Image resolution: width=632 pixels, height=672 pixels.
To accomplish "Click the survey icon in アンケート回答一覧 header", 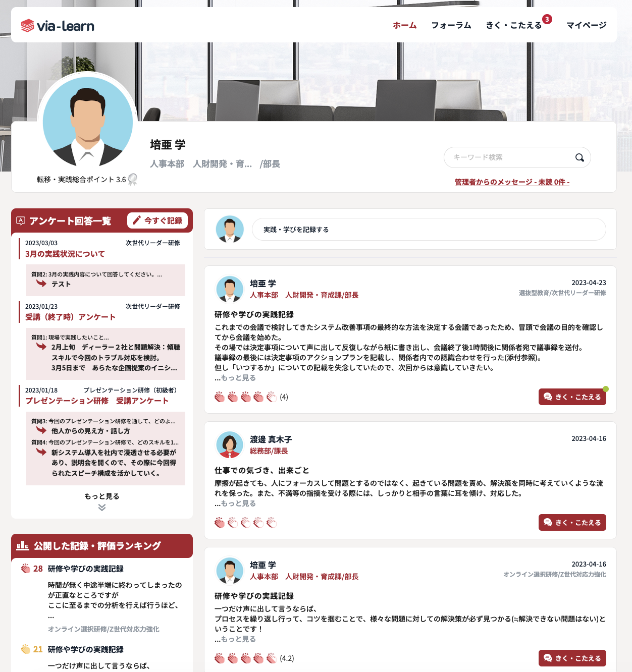I will pos(20,220).
